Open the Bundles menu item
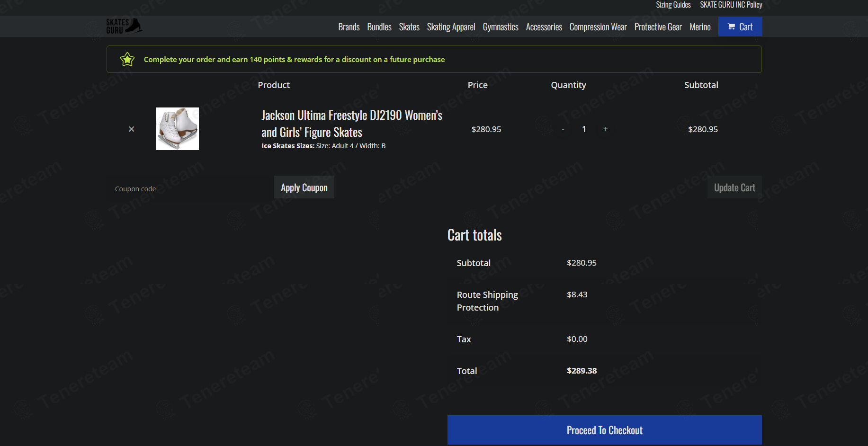 tap(379, 27)
